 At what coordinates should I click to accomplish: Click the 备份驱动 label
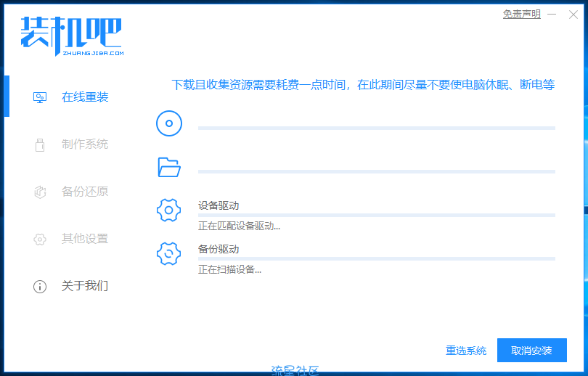pyautogui.click(x=219, y=249)
